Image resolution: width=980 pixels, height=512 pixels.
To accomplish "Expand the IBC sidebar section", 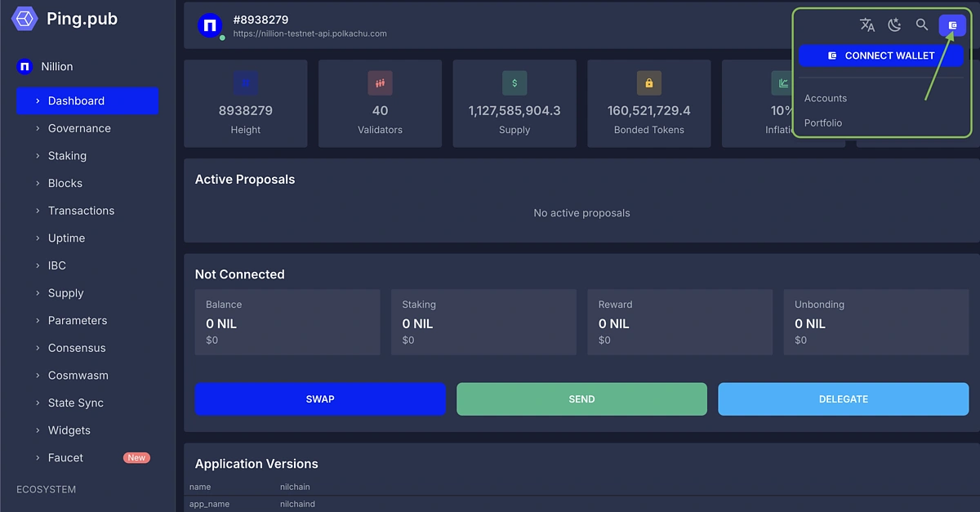I will click(56, 265).
